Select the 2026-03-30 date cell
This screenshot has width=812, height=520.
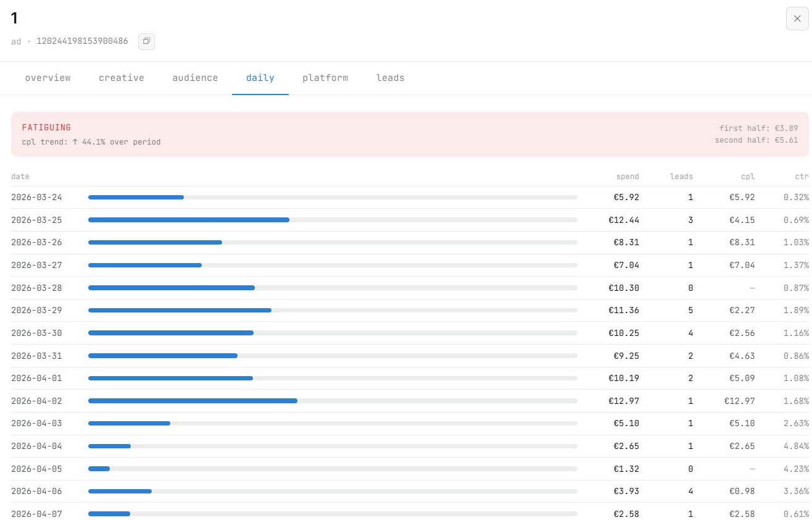click(x=36, y=333)
